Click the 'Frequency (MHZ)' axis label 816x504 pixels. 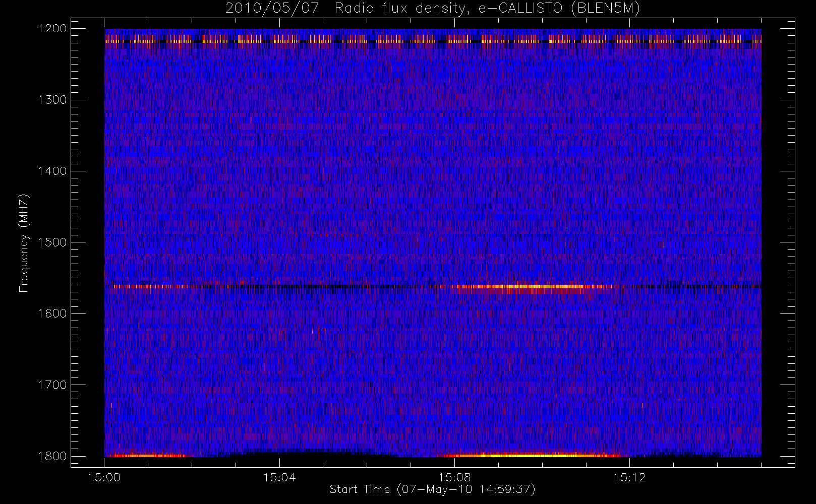tap(23, 243)
